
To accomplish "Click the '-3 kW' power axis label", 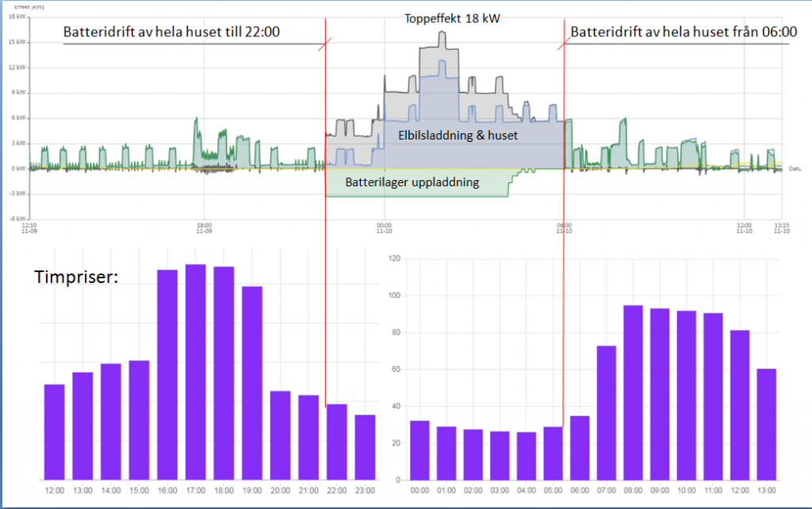I will [18, 193].
